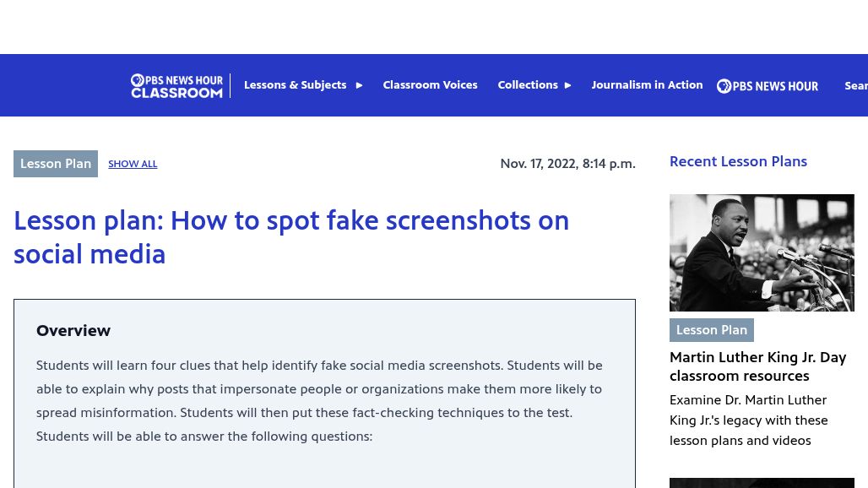Click the SHOW ALL link
The width and height of the screenshot is (868, 488).
133,164
